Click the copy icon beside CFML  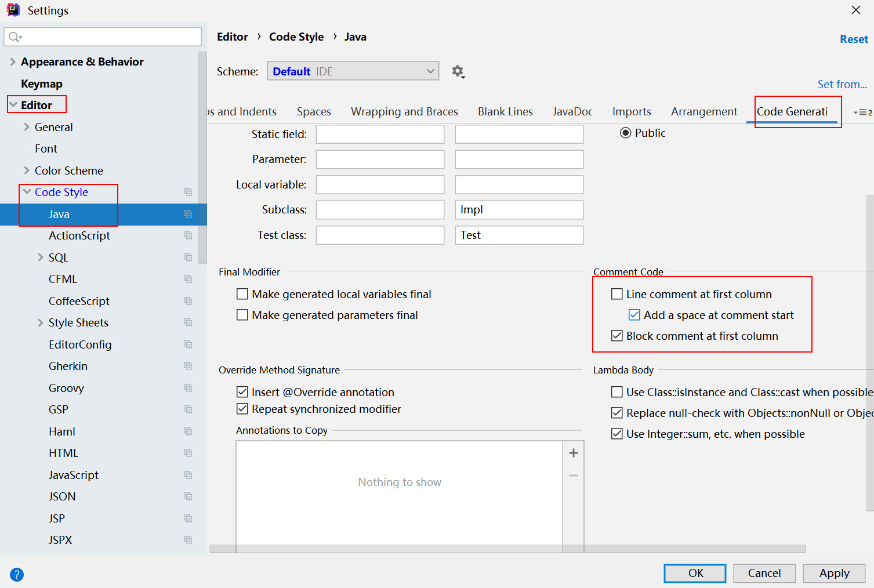click(188, 279)
